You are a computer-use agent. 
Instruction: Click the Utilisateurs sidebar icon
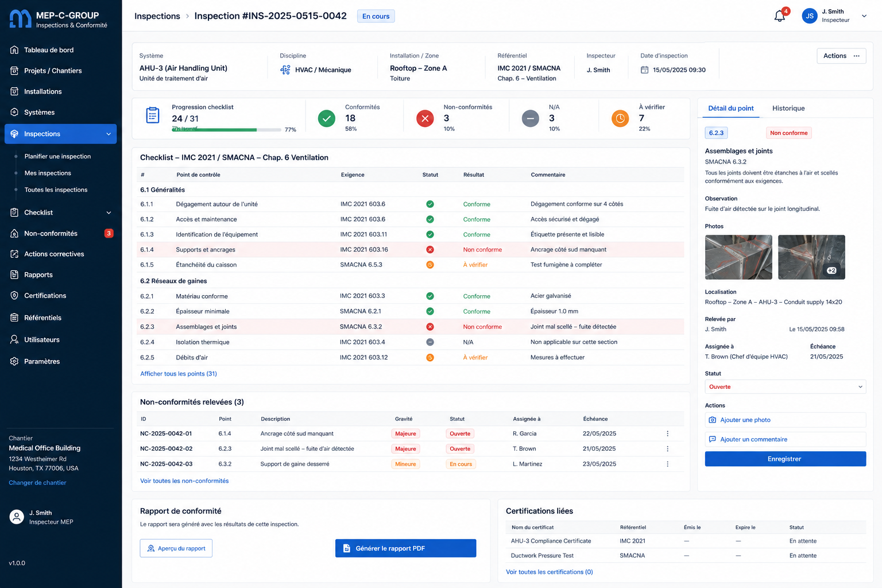coord(14,339)
